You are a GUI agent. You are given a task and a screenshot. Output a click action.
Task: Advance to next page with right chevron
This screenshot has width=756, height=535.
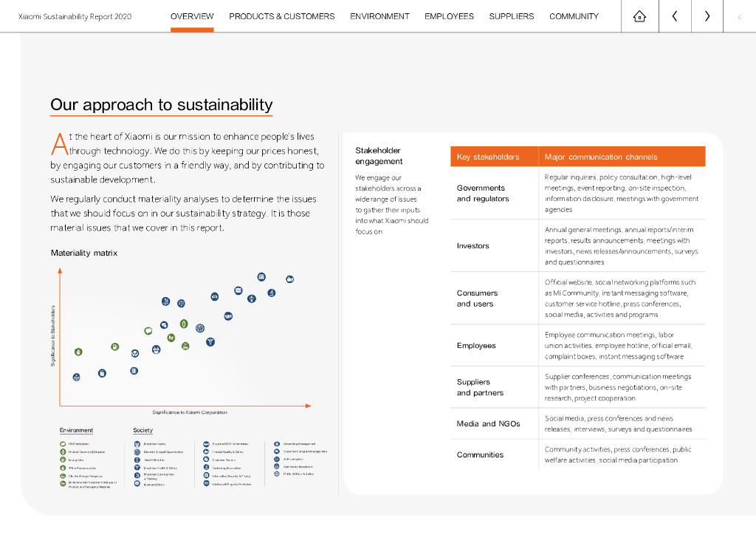(707, 16)
